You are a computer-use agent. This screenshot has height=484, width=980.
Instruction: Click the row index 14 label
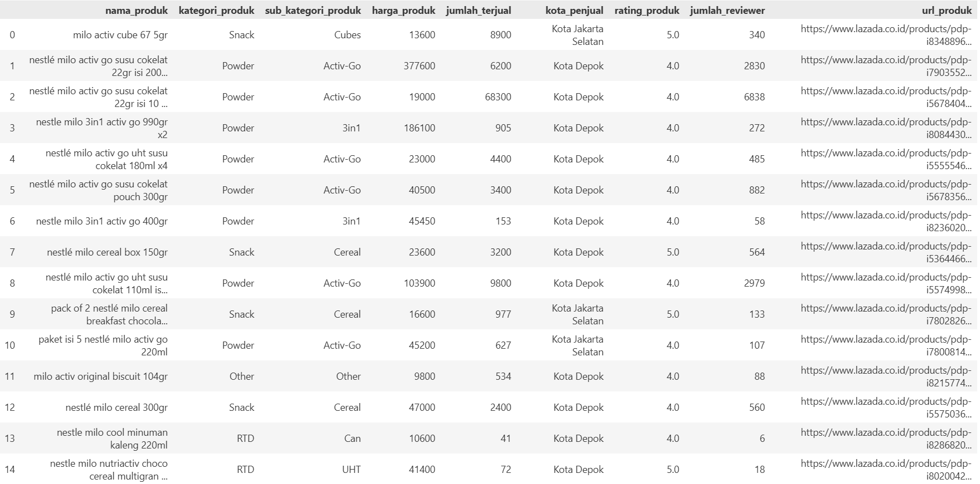click(x=10, y=470)
